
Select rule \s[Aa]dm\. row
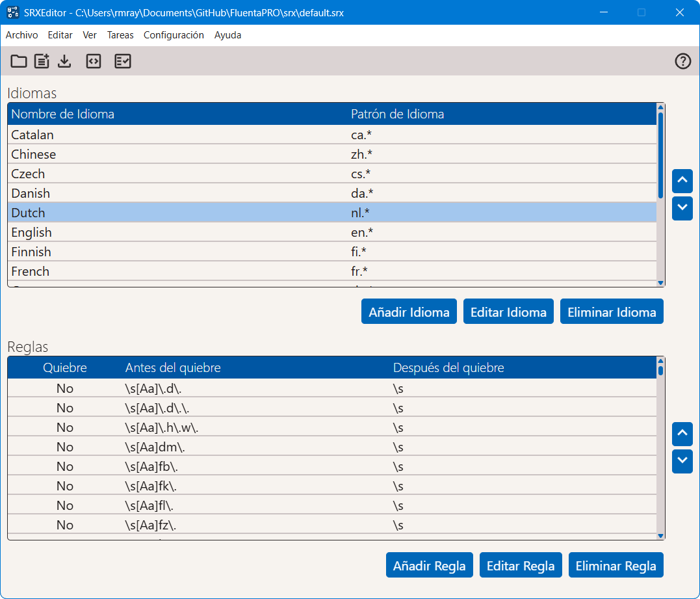(x=332, y=447)
